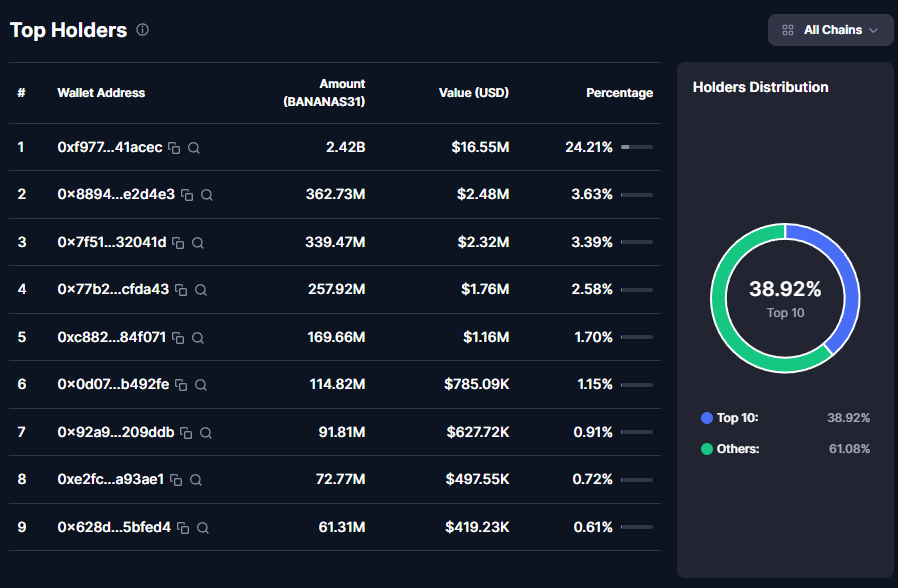Open wallet address link 0xc882...84f071
The height and width of the screenshot is (588, 898).
(111, 337)
